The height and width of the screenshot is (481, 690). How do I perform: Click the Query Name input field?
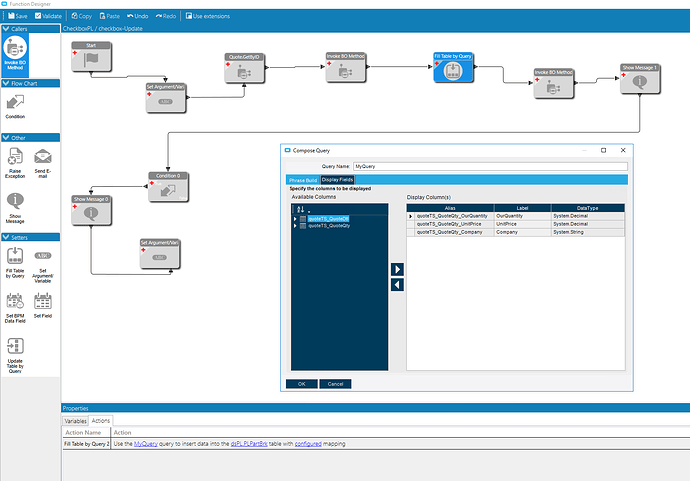490,166
